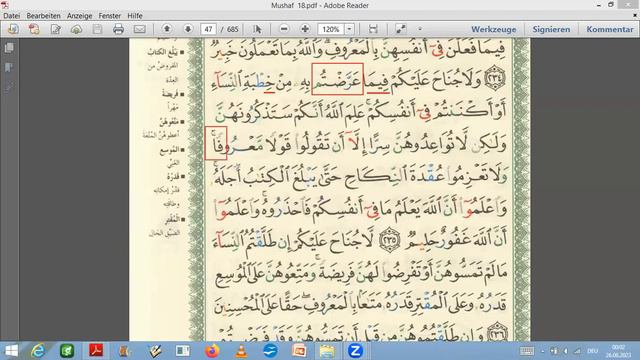Image resolution: width=640 pixels, height=360 pixels.
Task: Click the DEU language indicator
Action: 592,351
